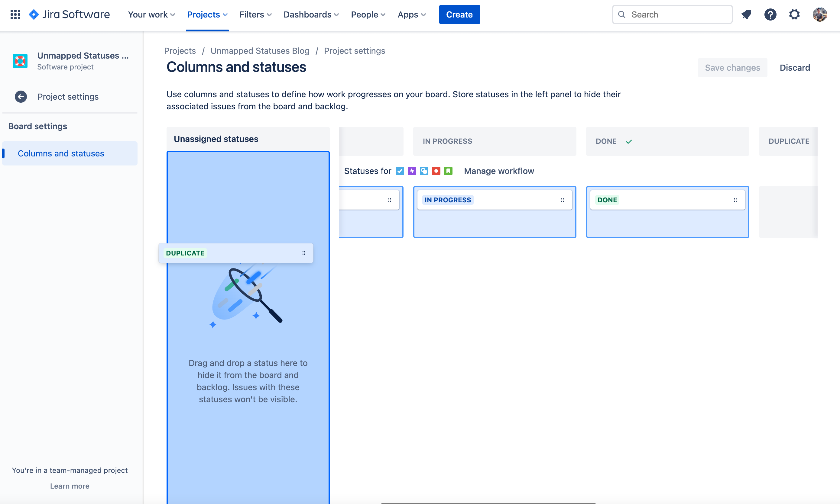Click the IN PROGRESS status lozenge
Screen dimensions: 840x504
448,200
